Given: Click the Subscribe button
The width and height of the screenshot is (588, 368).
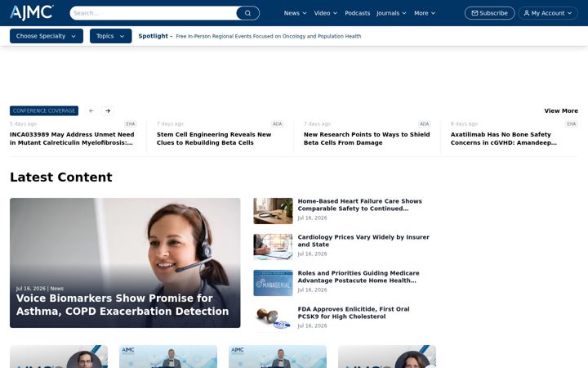Looking at the screenshot, I should tap(489, 13).
